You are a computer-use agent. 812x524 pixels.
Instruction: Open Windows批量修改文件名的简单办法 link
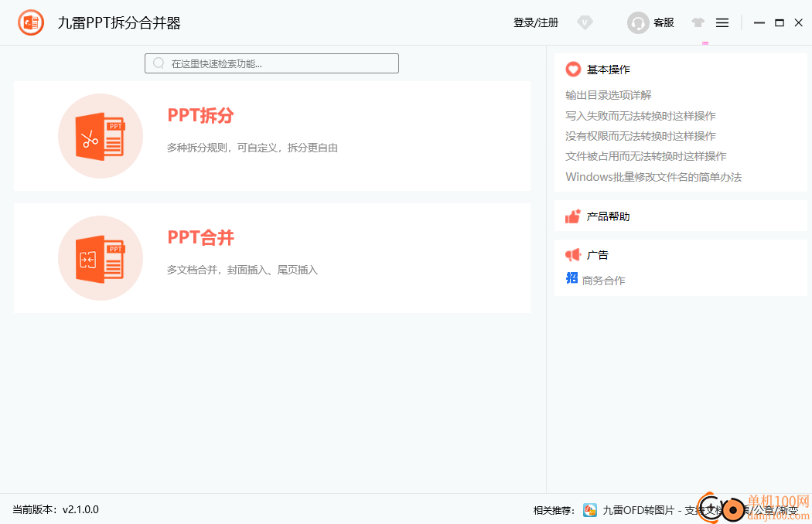[x=653, y=177]
